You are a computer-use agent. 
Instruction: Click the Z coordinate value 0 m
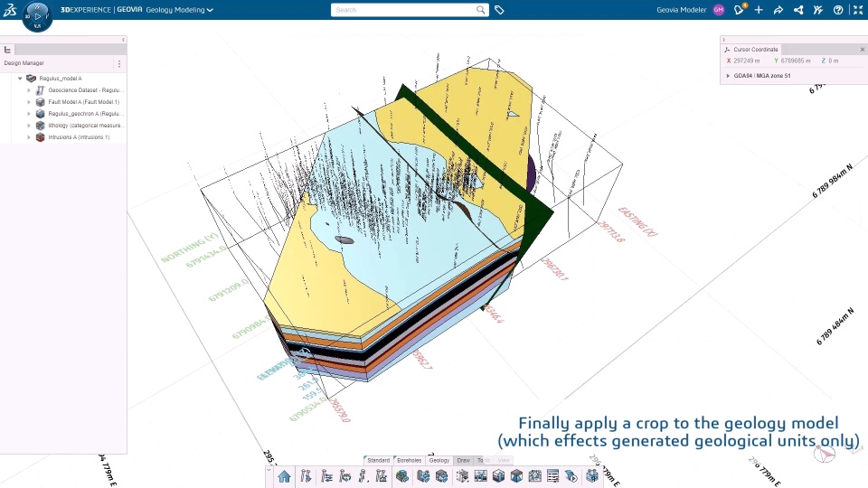833,61
